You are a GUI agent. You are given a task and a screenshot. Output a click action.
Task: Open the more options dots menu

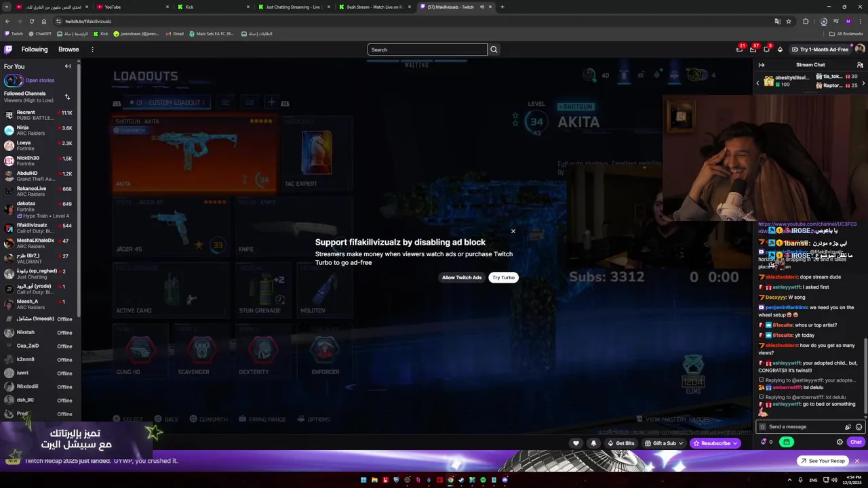click(x=92, y=49)
